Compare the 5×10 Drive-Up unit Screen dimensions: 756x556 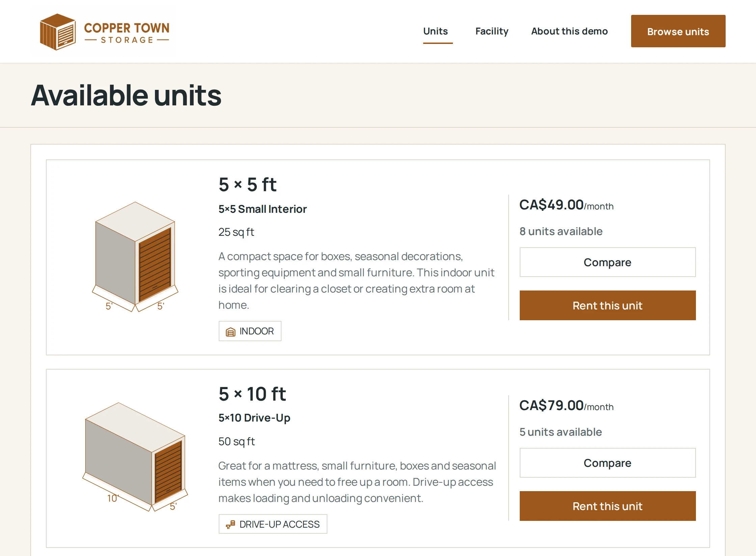point(607,463)
